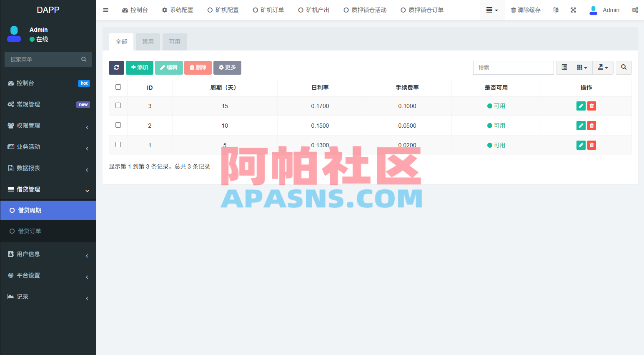
Task: Toggle 可用 status for ID 1 row
Action: tap(496, 145)
